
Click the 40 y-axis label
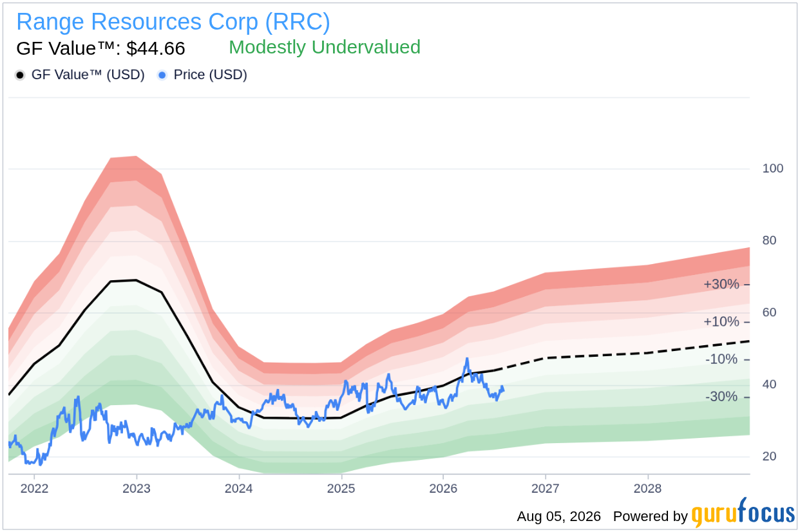click(x=769, y=385)
